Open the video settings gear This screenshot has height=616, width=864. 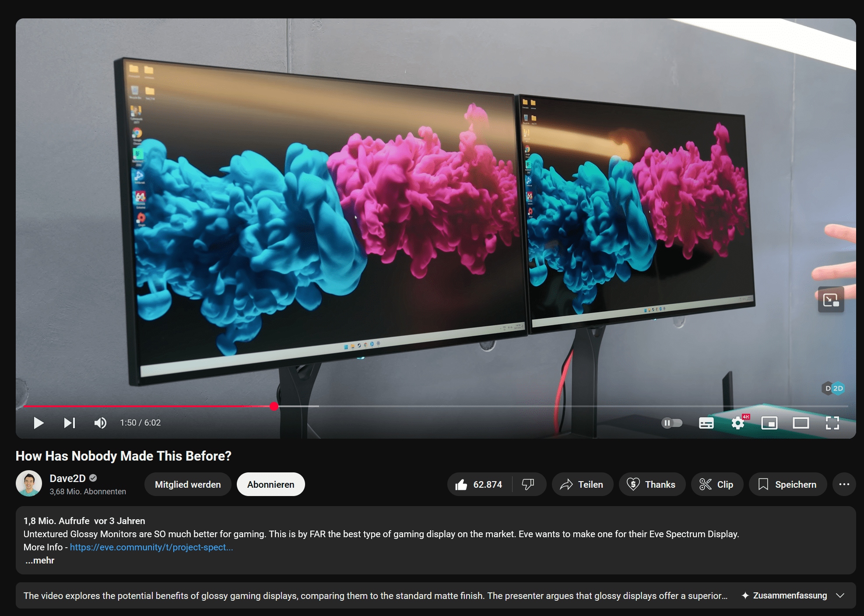pyautogui.click(x=738, y=422)
